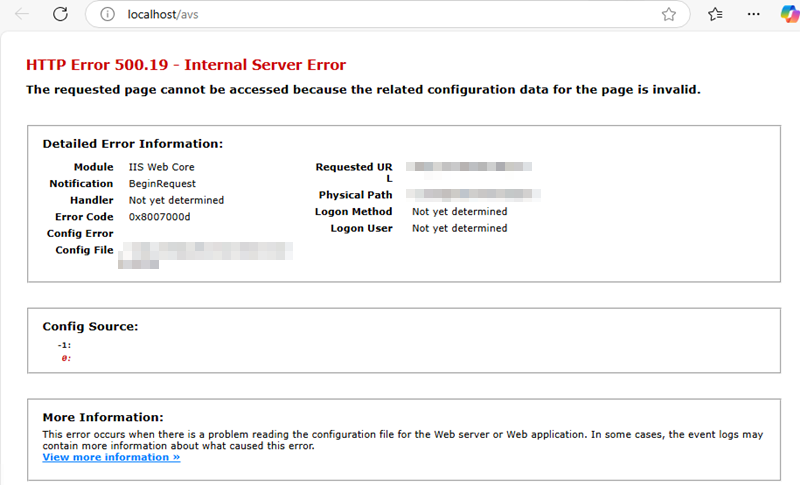Select the IIS Web Core module value
Viewport: 800px width, 485px height.
[x=161, y=167]
